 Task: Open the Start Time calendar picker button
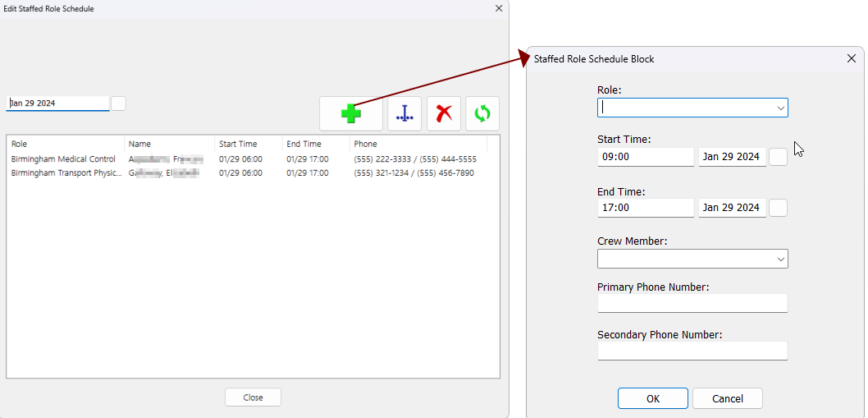(779, 157)
